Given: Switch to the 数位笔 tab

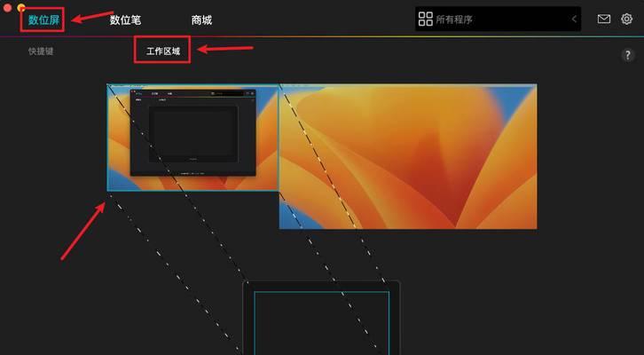Looking at the screenshot, I should 126,20.
